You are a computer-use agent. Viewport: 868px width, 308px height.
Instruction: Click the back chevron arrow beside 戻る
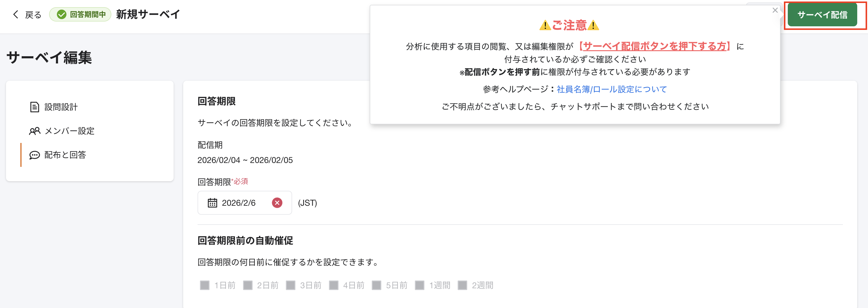coord(15,14)
